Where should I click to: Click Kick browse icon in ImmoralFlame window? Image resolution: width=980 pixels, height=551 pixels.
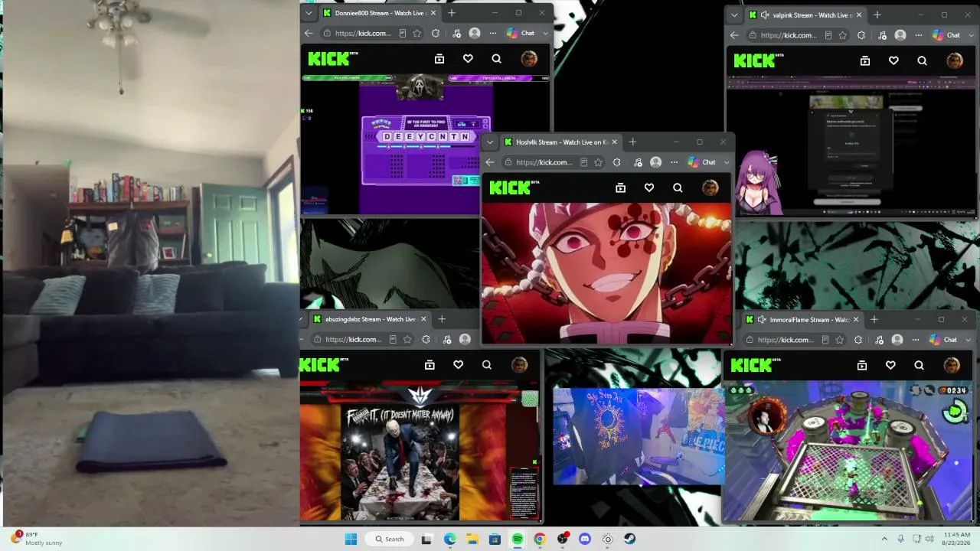click(862, 366)
